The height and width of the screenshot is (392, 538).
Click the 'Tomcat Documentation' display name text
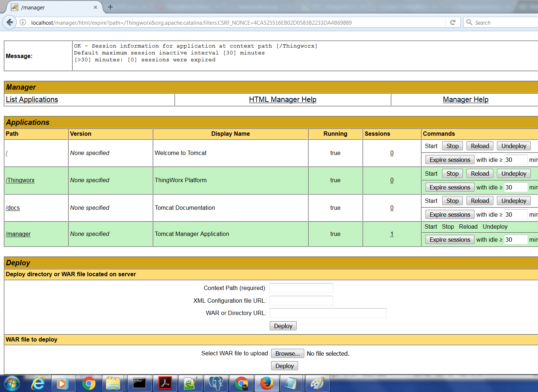pos(185,208)
